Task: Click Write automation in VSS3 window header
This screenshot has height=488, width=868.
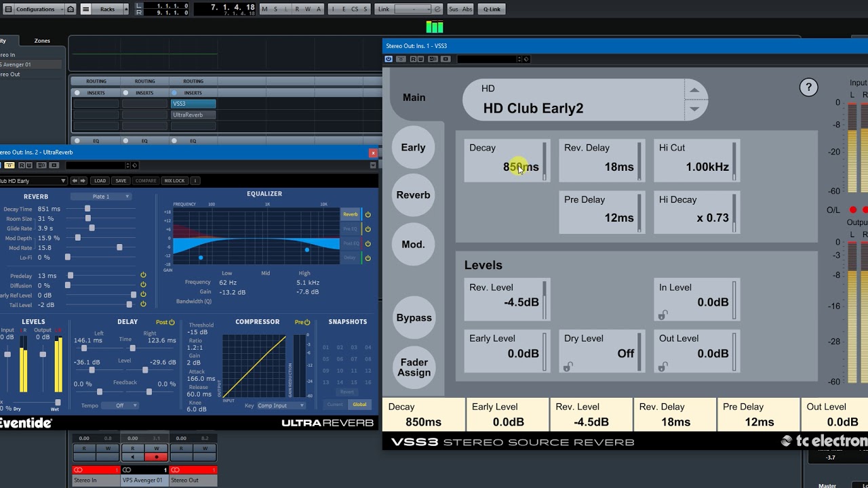Action: 420,59
